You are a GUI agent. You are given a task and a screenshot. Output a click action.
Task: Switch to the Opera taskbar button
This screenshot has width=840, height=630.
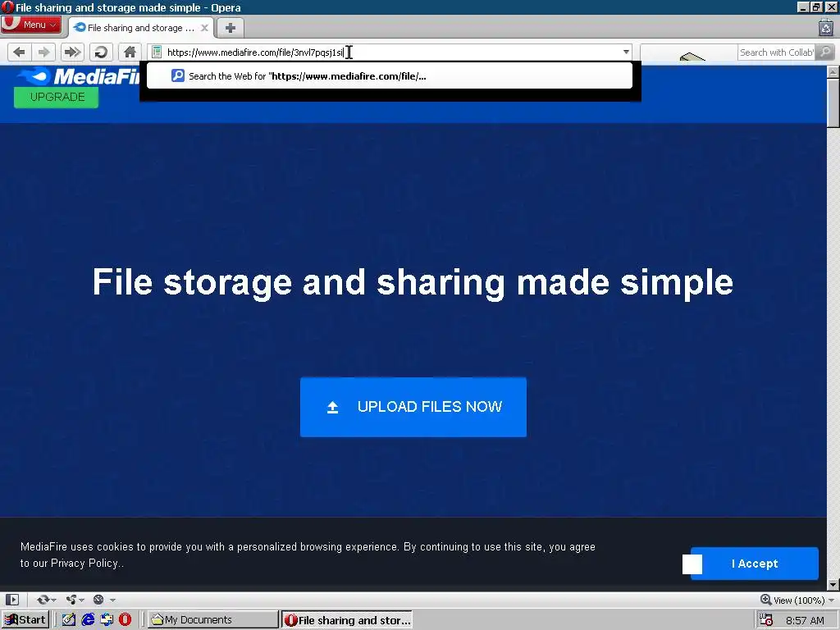(347, 620)
